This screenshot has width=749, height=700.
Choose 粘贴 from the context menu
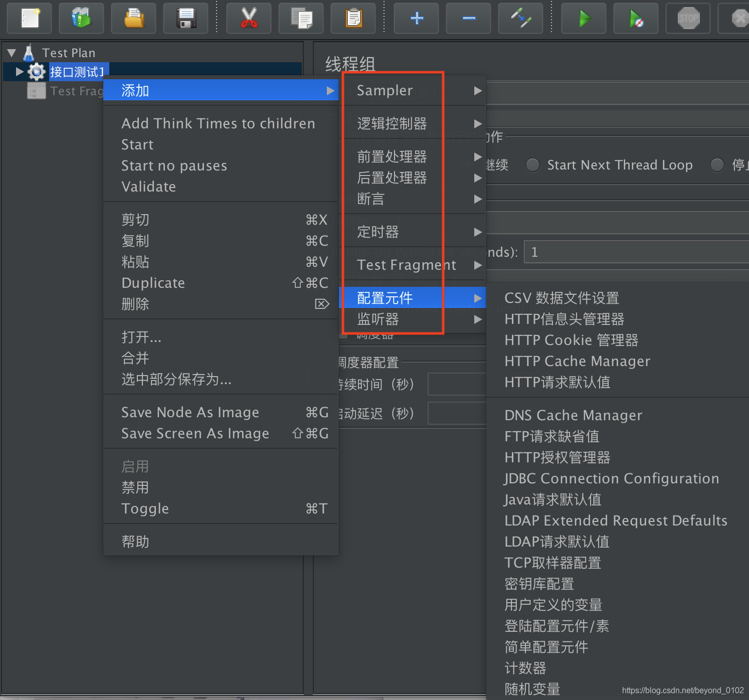pyautogui.click(x=221, y=262)
